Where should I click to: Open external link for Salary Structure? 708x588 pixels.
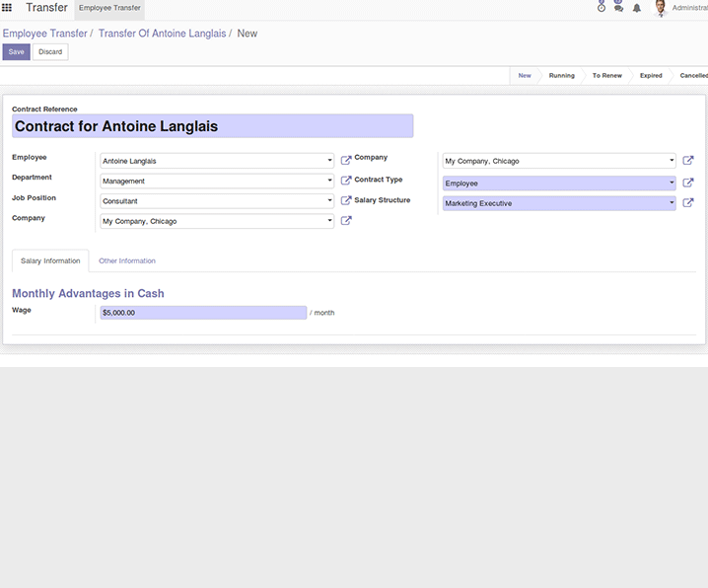pyautogui.click(x=688, y=203)
